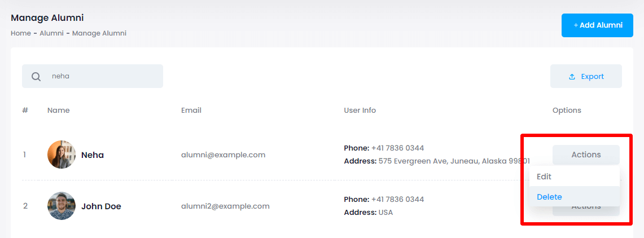
Task: Click the John Doe name entry
Action: (101, 206)
